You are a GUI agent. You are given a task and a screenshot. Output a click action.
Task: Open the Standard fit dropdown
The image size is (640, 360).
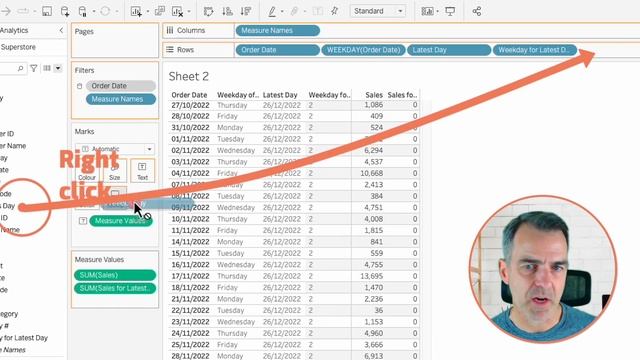(378, 11)
